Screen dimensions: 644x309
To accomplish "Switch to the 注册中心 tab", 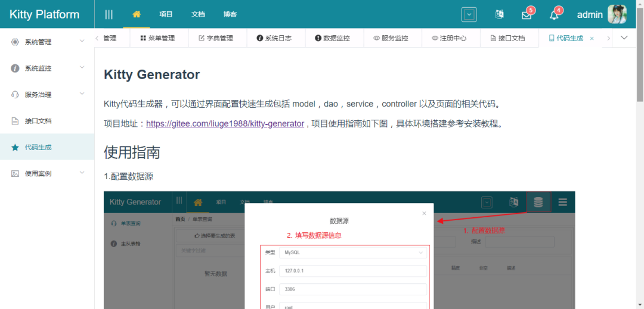I will (x=450, y=38).
